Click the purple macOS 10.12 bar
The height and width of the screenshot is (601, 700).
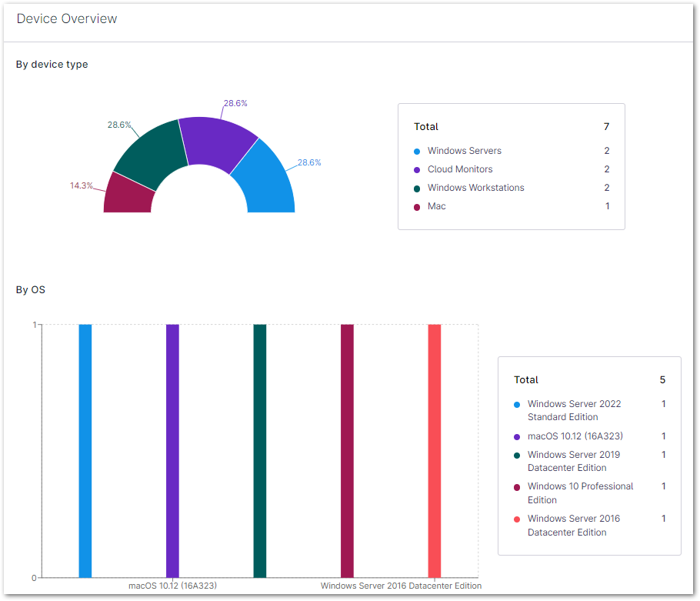[x=172, y=450]
